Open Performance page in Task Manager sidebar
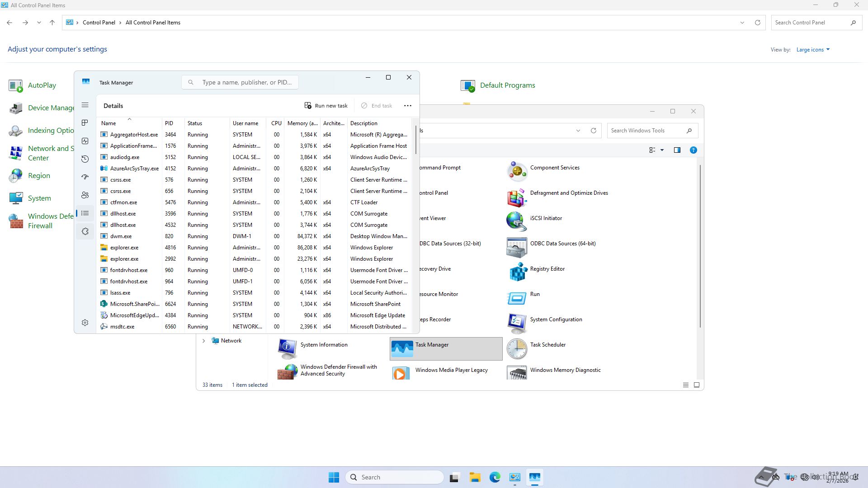 pyautogui.click(x=85, y=141)
